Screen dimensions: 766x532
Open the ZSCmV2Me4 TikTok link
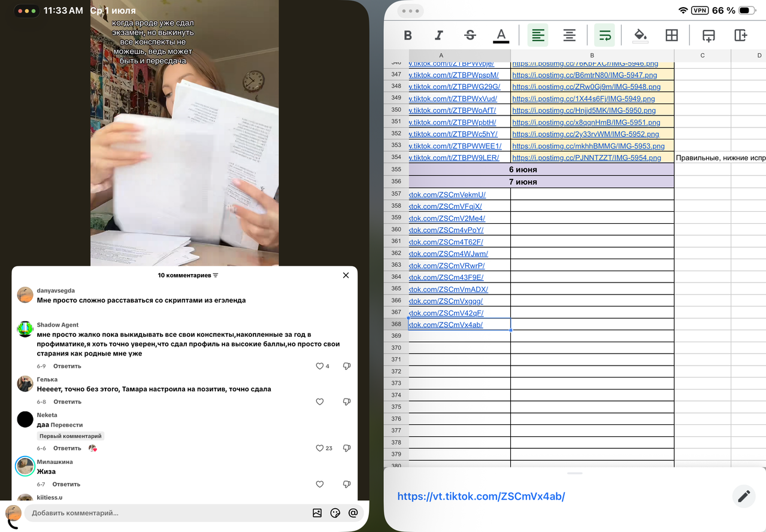[x=447, y=218]
